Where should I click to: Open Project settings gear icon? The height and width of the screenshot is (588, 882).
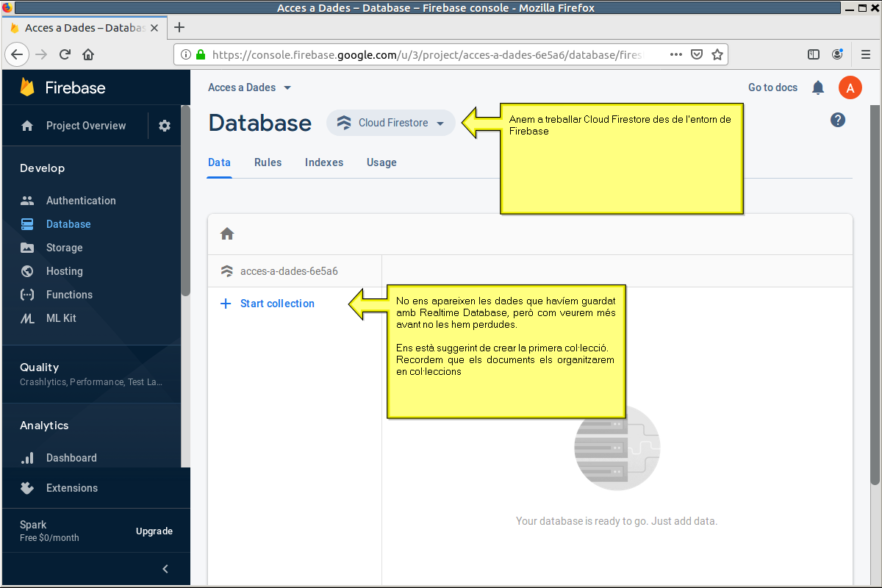(x=165, y=126)
